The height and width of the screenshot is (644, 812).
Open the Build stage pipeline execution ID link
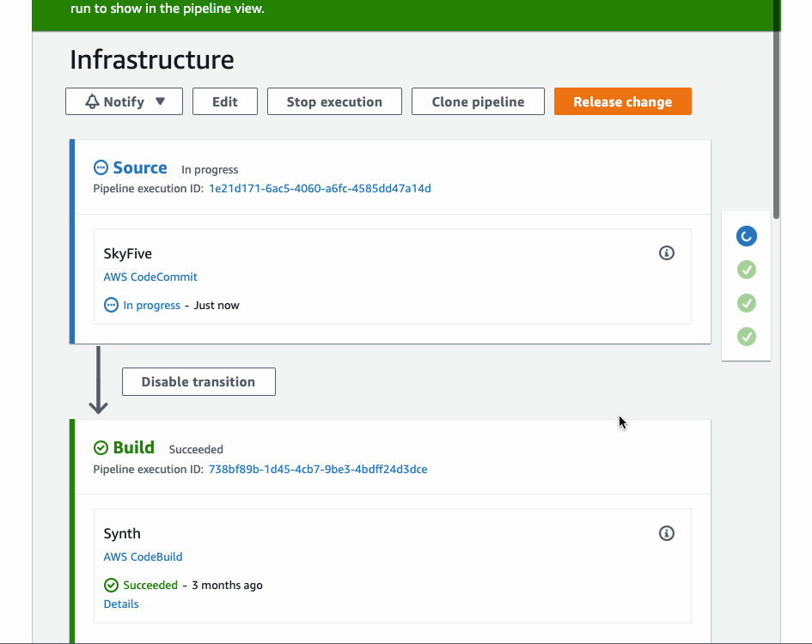(316, 469)
